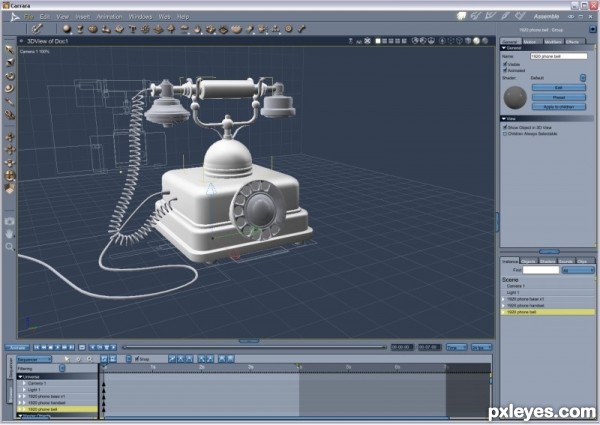Screen dimensions: 600x425
Task: Select the pointer tool in the sequencer toolbar
Action: coord(67,359)
